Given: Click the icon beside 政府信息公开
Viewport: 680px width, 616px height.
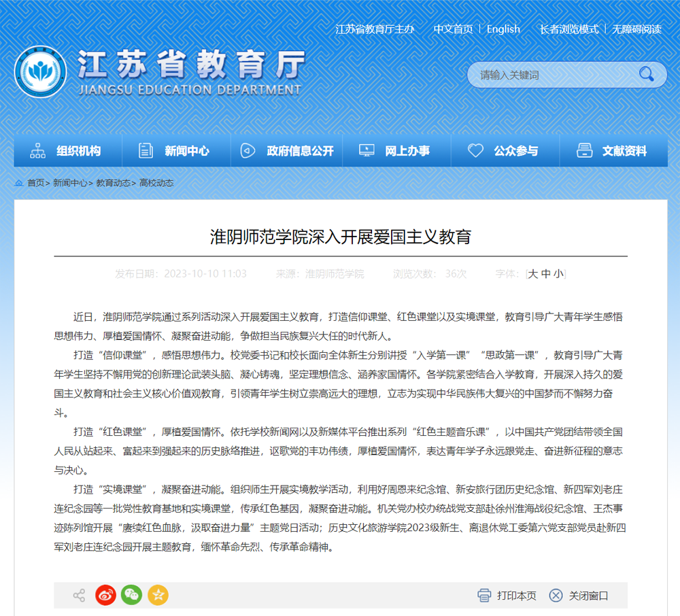Looking at the screenshot, I should coord(248,151).
